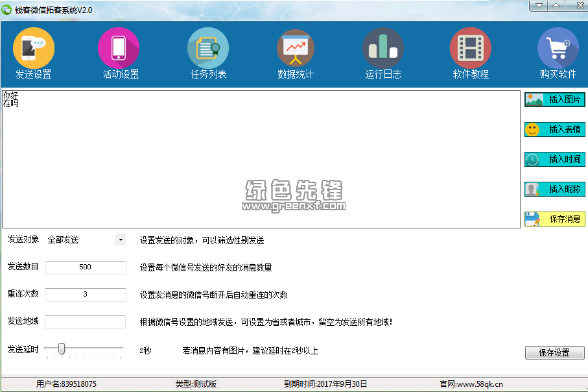Open the 发送设置 phone chat icon
The image size is (588, 392).
[34, 48]
